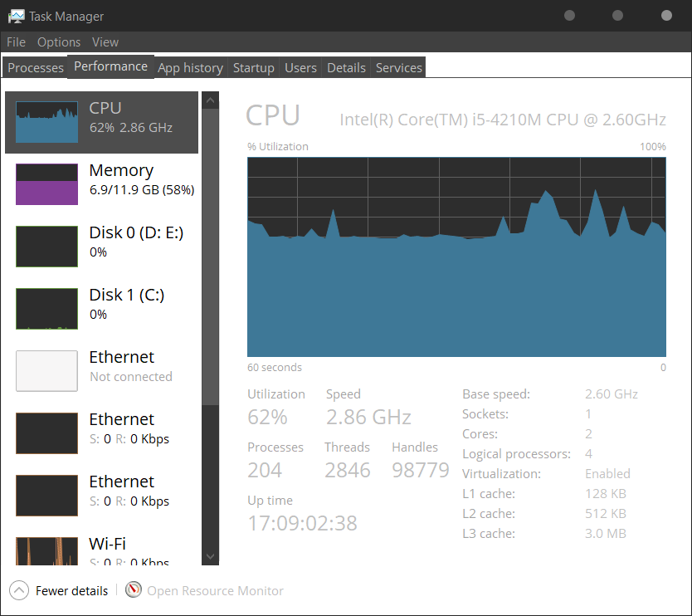692x616 pixels.
Task: Go to the Users tab
Action: (x=300, y=67)
